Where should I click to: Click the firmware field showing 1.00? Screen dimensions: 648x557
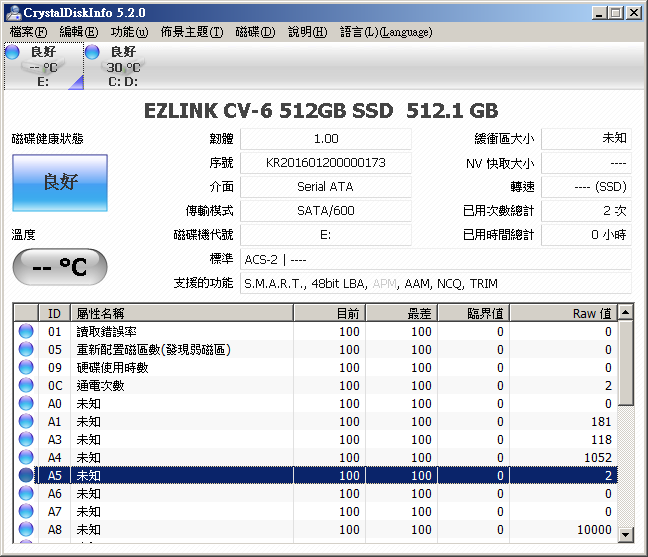[x=326, y=139]
